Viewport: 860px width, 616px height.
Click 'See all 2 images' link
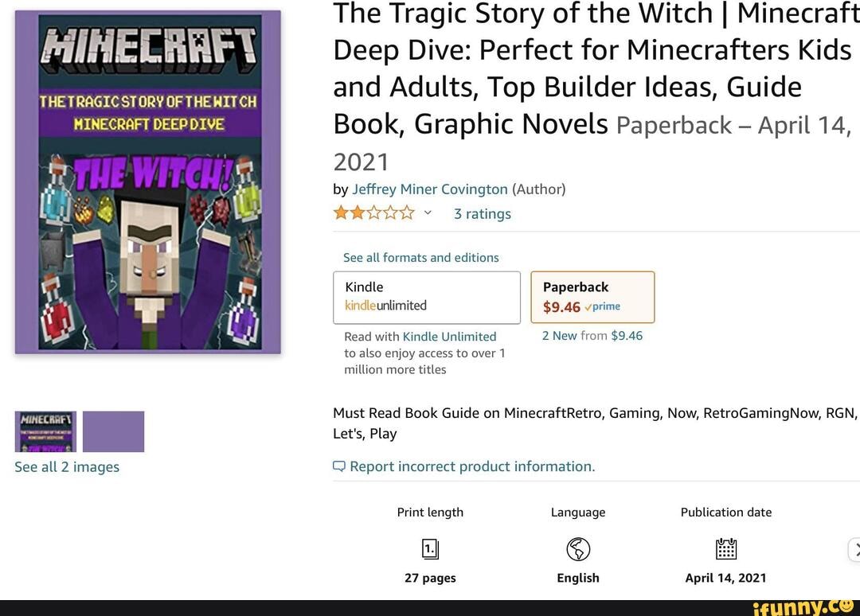pyautogui.click(x=66, y=467)
